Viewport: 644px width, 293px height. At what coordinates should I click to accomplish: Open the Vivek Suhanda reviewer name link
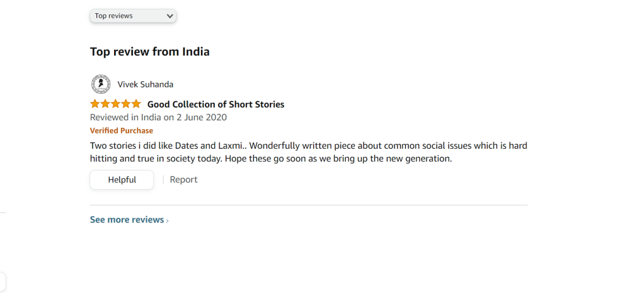click(x=146, y=84)
